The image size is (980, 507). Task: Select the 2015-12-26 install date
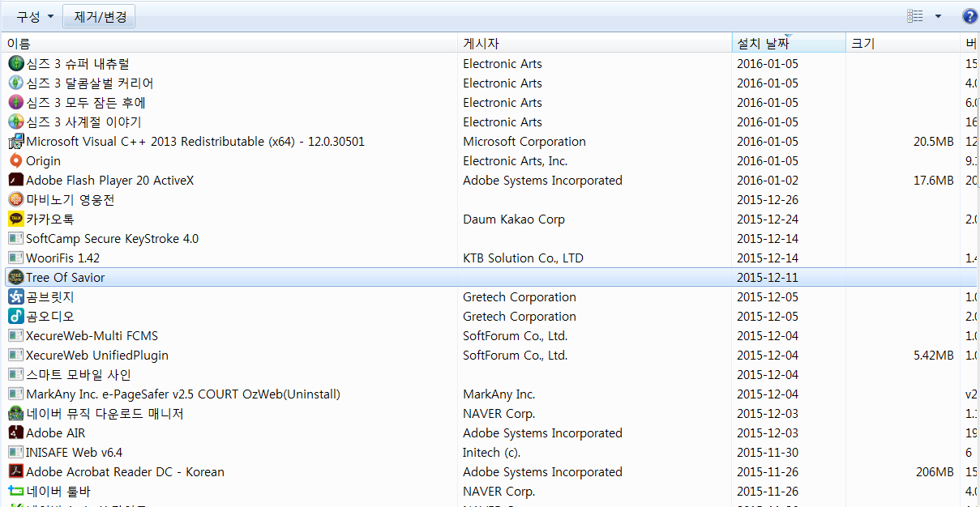pos(768,199)
